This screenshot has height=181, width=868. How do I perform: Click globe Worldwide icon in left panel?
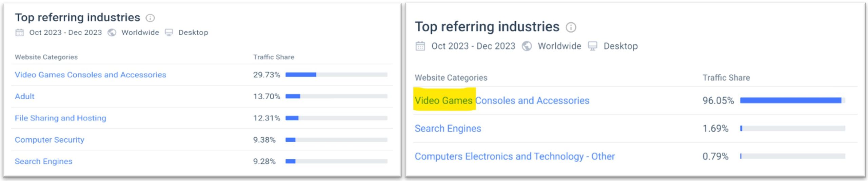(112, 33)
